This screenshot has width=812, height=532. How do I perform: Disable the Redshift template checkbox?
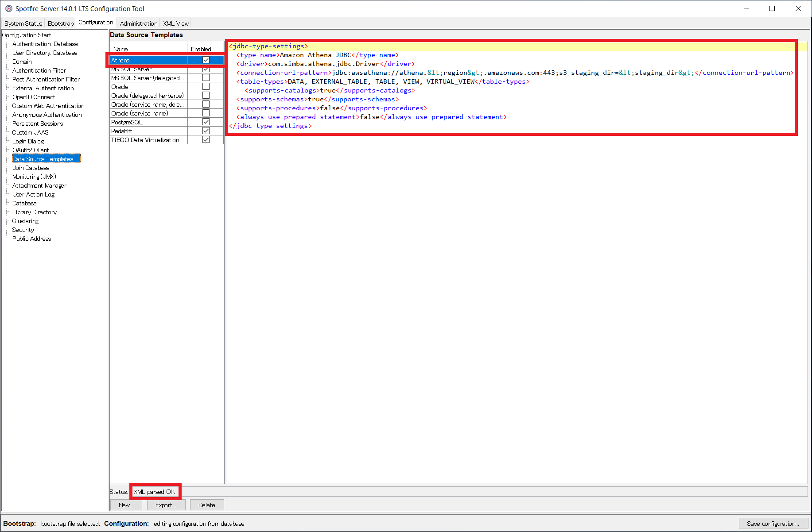point(206,131)
